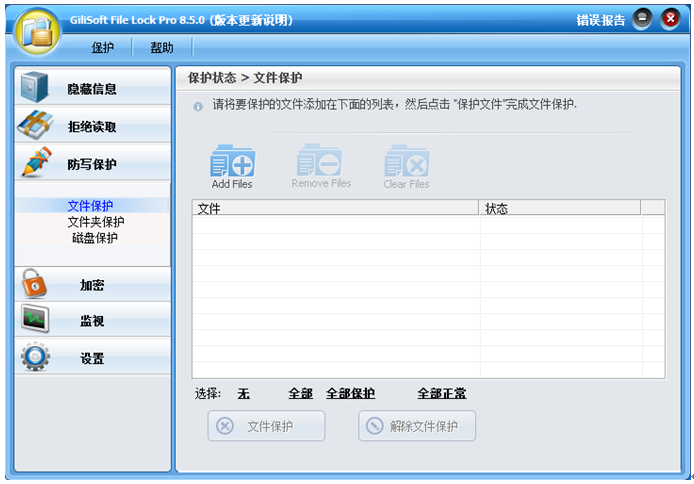694x484 pixels.
Task: Click the 状态 column header
Action: coord(560,208)
